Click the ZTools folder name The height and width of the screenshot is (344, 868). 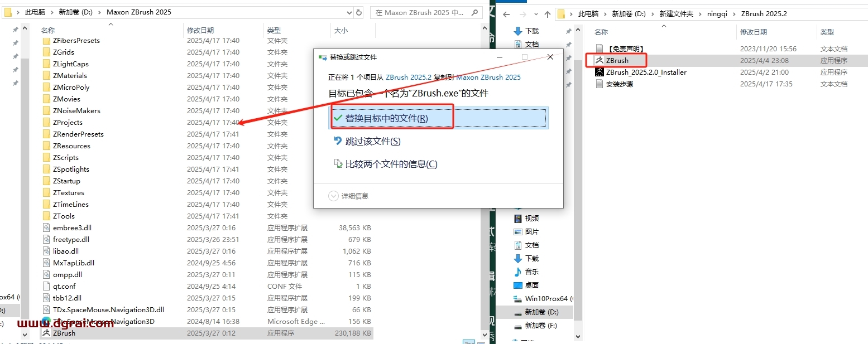(x=64, y=216)
